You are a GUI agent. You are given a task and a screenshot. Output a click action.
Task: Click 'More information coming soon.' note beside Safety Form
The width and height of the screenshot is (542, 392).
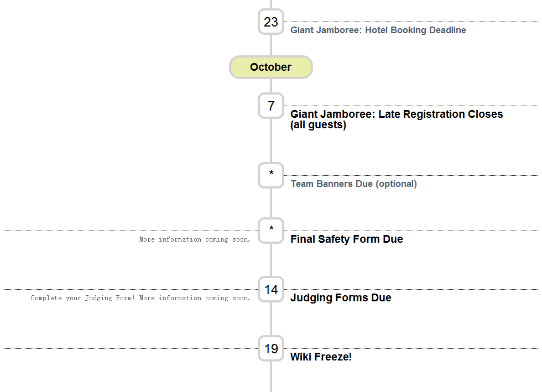(194, 239)
